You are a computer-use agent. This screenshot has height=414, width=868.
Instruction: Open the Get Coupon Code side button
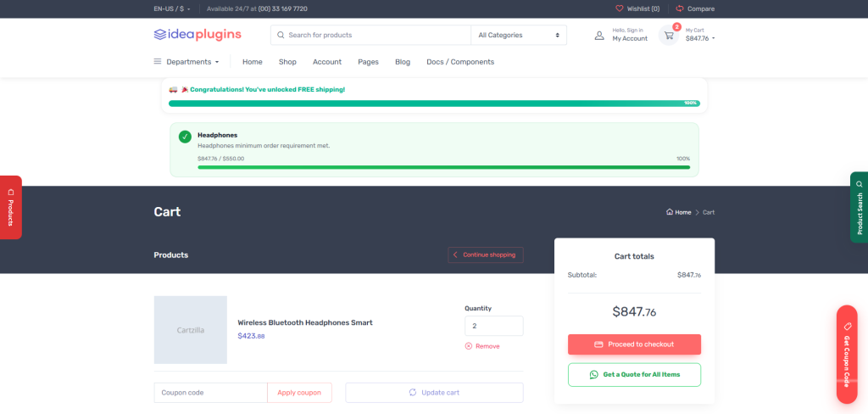847,355
